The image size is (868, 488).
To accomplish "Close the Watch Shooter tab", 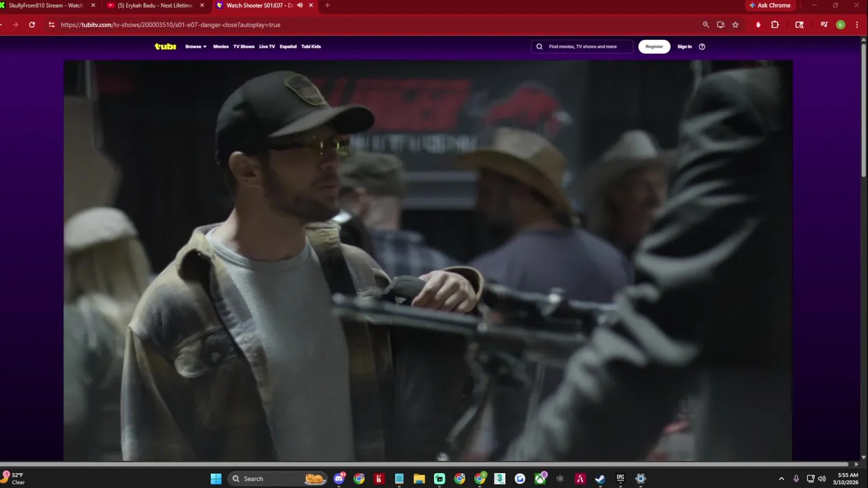I will (310, 5).
